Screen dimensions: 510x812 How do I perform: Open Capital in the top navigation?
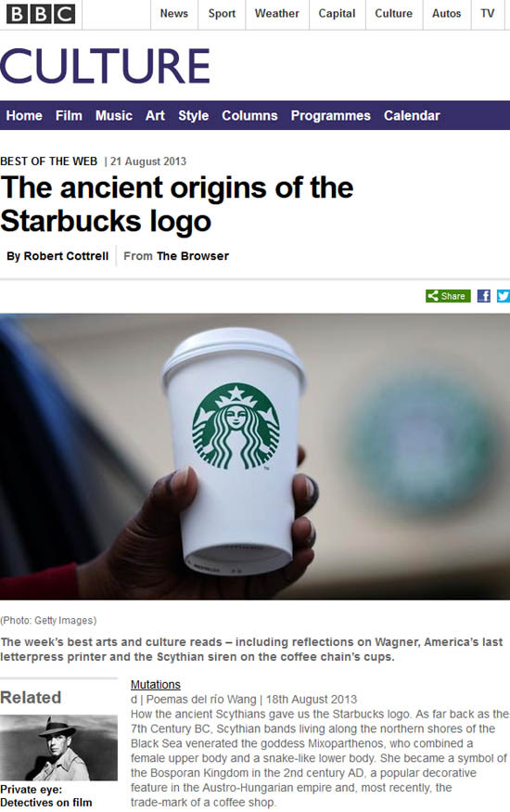coord(337,14)
